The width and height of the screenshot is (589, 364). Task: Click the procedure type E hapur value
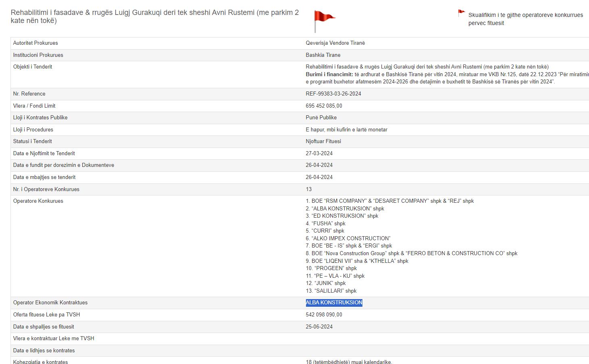pos(346,130)
